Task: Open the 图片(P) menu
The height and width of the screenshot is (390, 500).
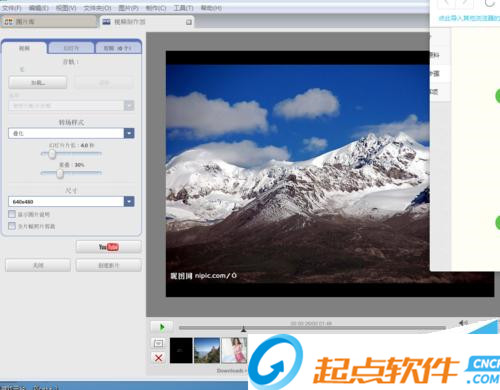Action: coord(128,8)
